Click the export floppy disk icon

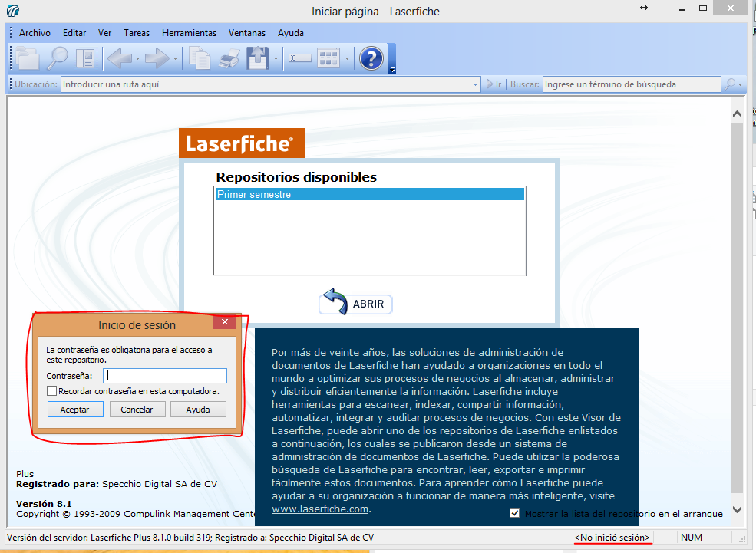tap(257, 58)
